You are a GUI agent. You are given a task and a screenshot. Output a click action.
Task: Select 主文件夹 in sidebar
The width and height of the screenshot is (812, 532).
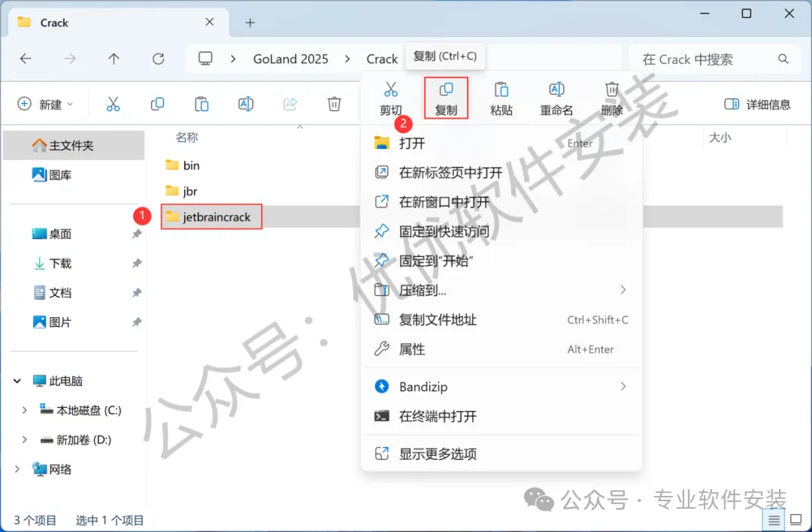74,146
